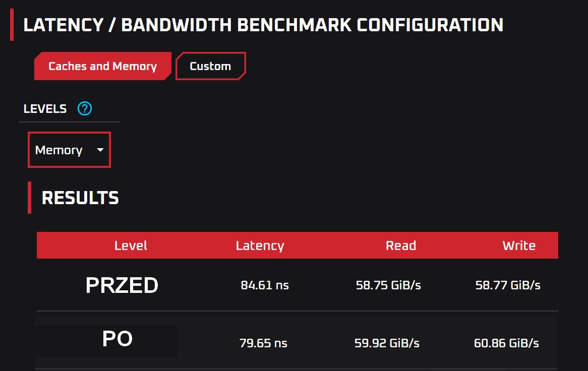
Task: Click the 60.86 GiB/s write value
Action: coord(506,343)
